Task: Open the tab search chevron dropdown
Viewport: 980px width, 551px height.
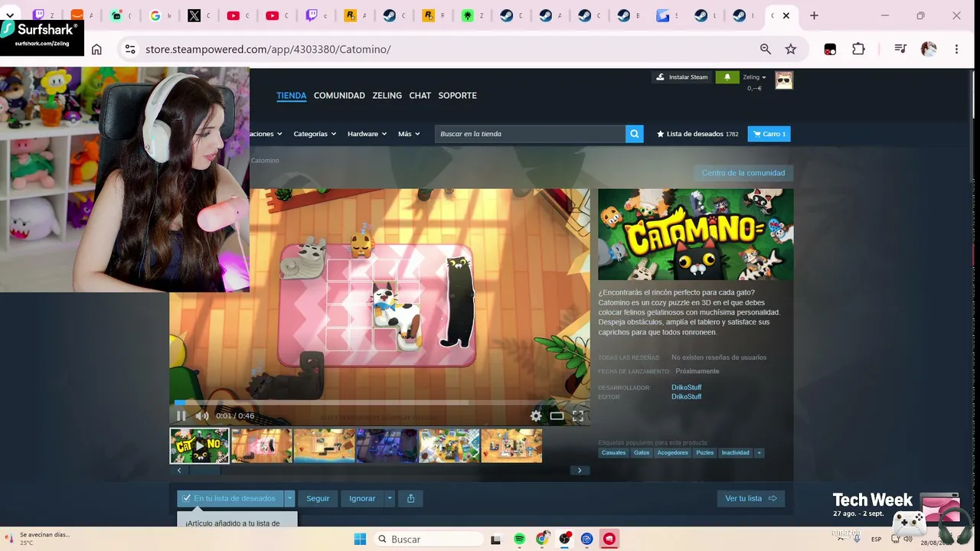Action: click(10, 15)
